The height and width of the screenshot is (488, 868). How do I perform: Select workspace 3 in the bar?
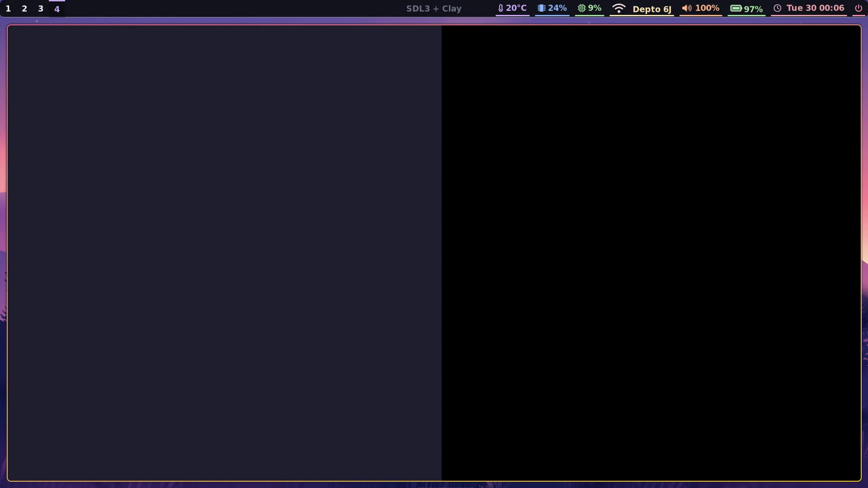click(41, 8)
